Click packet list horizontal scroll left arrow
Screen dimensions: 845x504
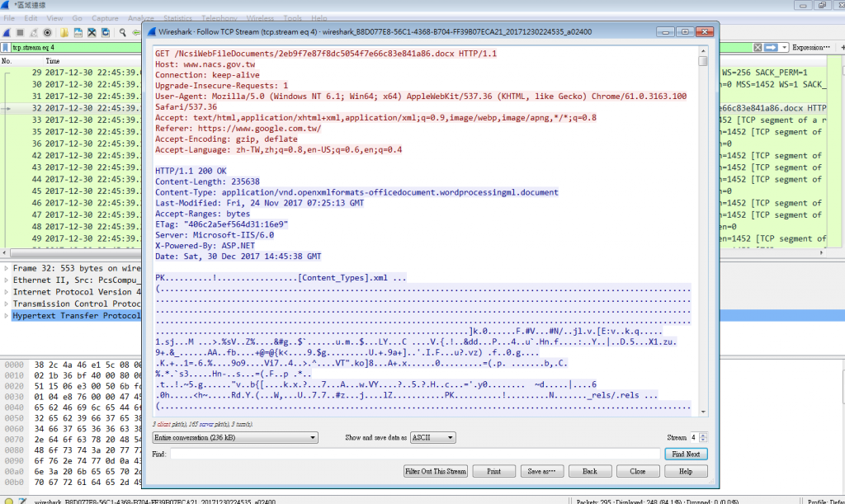click(x=4, y=252)
